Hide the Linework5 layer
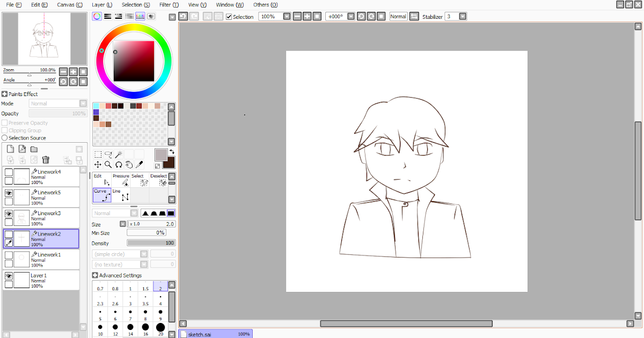 click(x=9, y=193)
